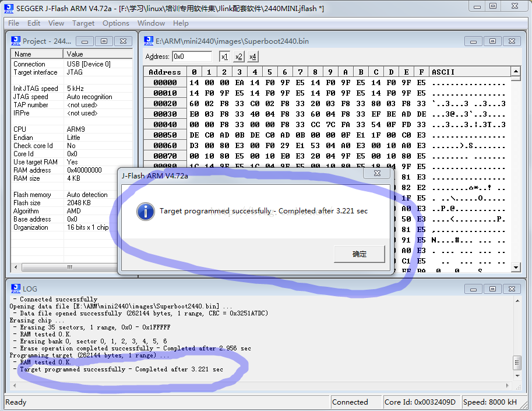This screenshot has height=411, width=532.
Task: Select the CPU row showing ARM9
Action: pos(72,129)
